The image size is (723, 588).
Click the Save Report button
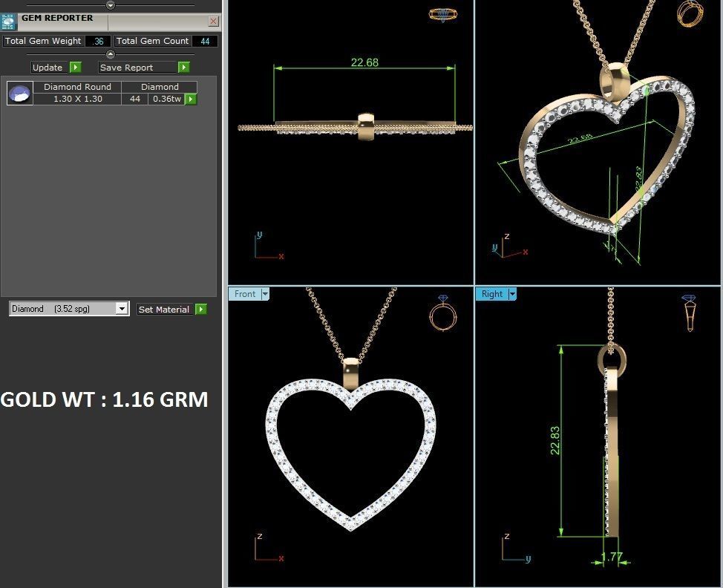coord(137,68)
